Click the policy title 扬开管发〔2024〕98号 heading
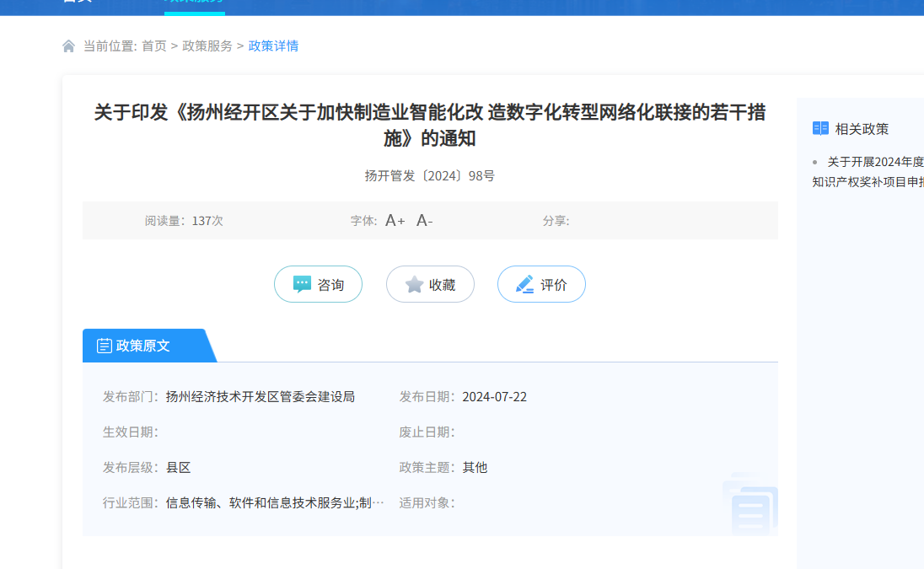The image size is (924, 569). pyautogui.click(x=430, y=175)
